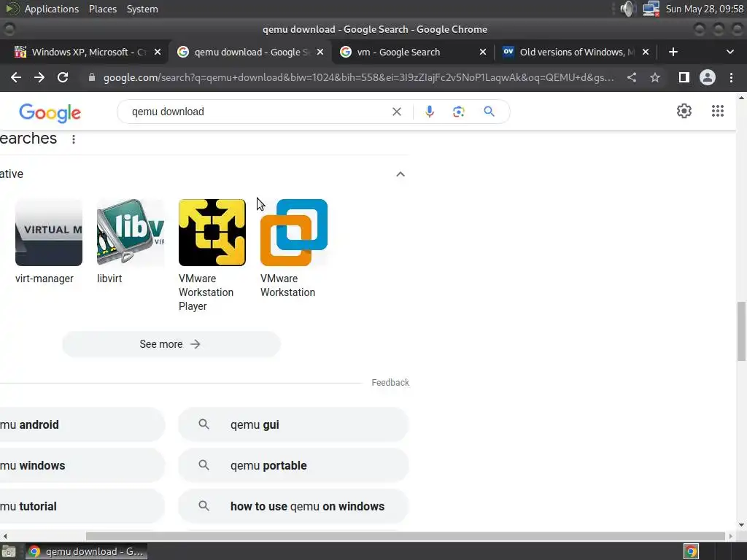Search related query qemu android

pyautogui.click(x=82, y=424)
